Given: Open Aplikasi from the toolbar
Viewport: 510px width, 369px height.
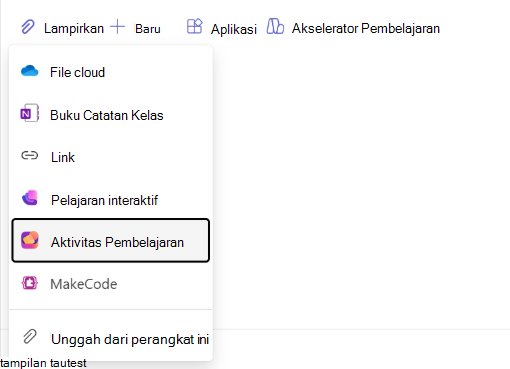Looking at the screenshot, I should [x=222, y=28].
